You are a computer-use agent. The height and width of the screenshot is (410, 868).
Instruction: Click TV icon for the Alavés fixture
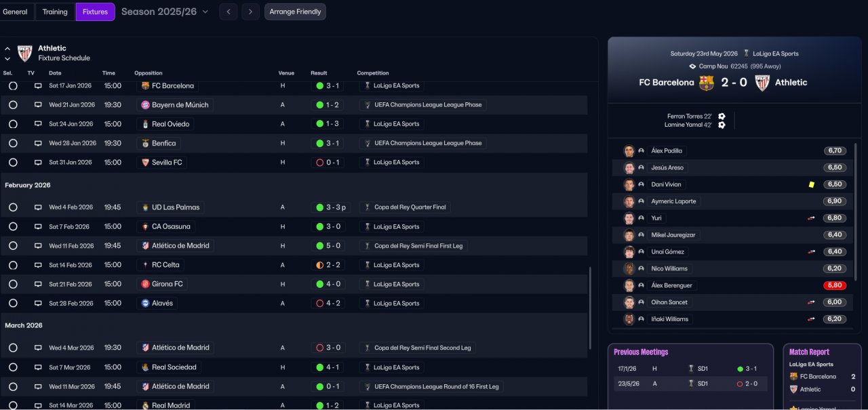[38, 304]
